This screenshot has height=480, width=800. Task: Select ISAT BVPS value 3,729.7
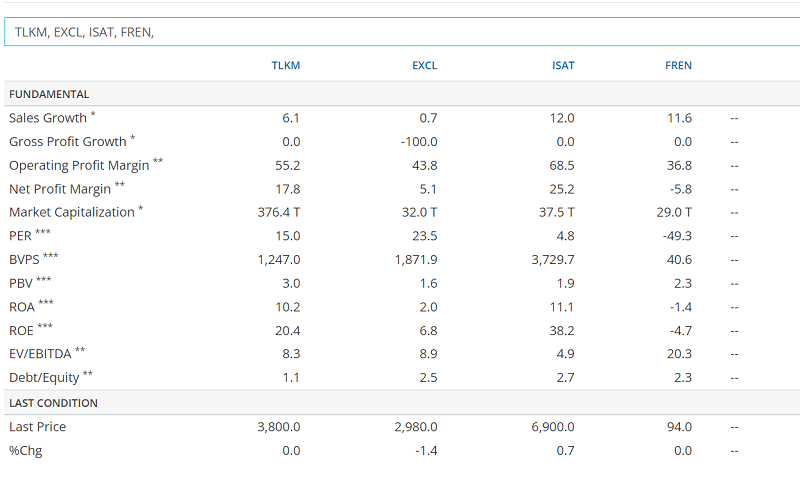tap(553, 260)
